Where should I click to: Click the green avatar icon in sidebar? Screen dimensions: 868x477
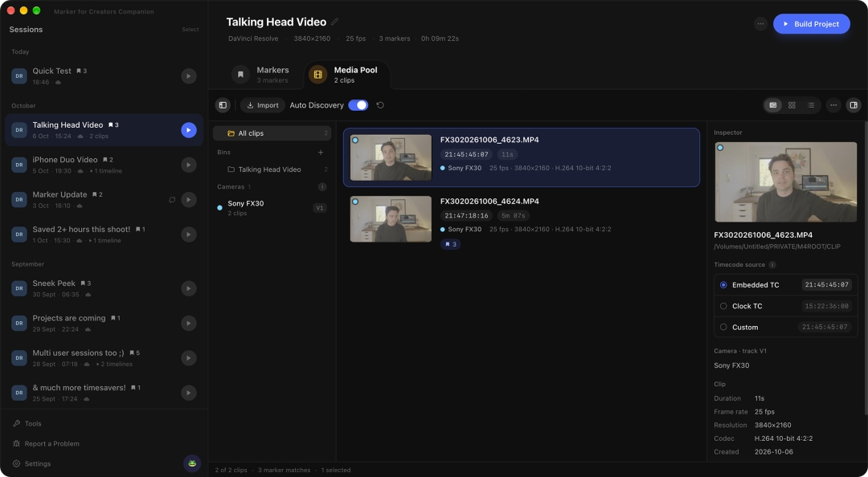[192, 463]
